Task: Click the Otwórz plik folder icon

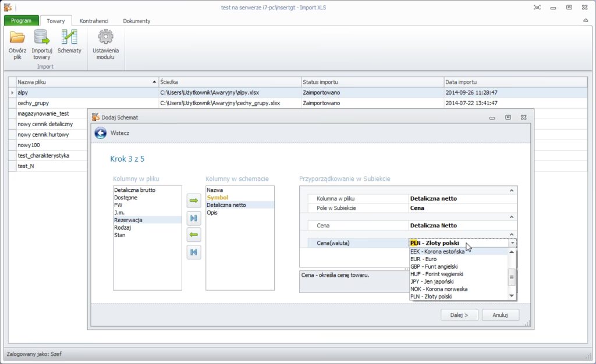Action: point(17,37)
